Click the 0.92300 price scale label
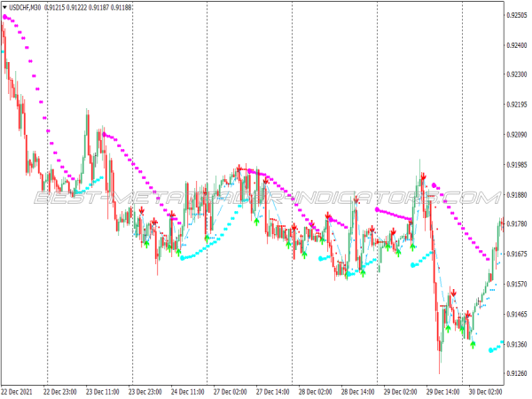532x399 pixels. pyautogui.click(x=517, y=74)
